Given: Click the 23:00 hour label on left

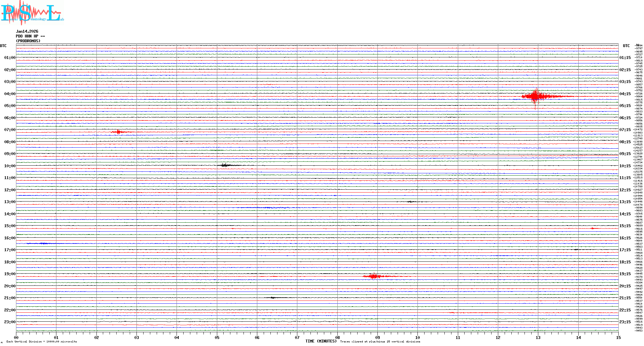Looking at the screenshot, I should tap(10, 322).
